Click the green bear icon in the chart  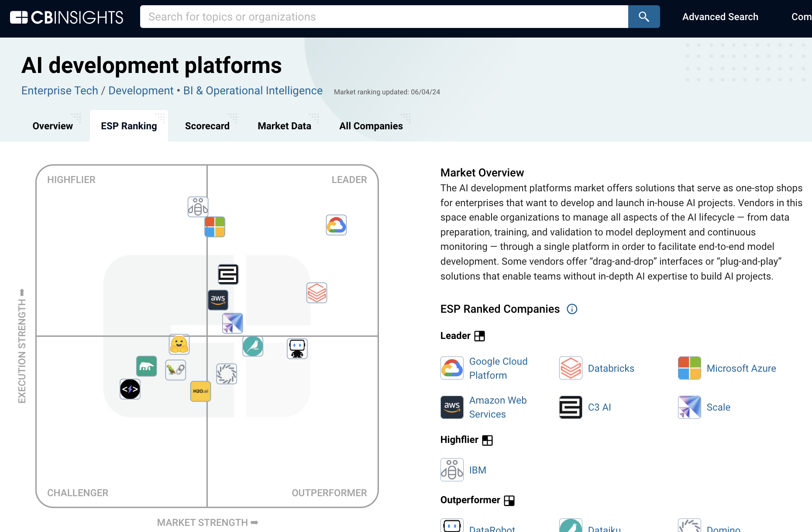[x=146, y=366]
